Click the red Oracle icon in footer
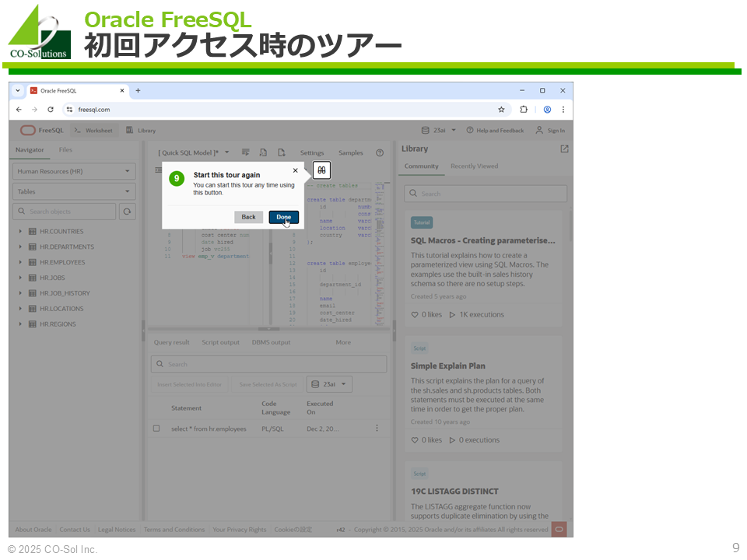This screenshot has width=747, height=560. (558, 530)
